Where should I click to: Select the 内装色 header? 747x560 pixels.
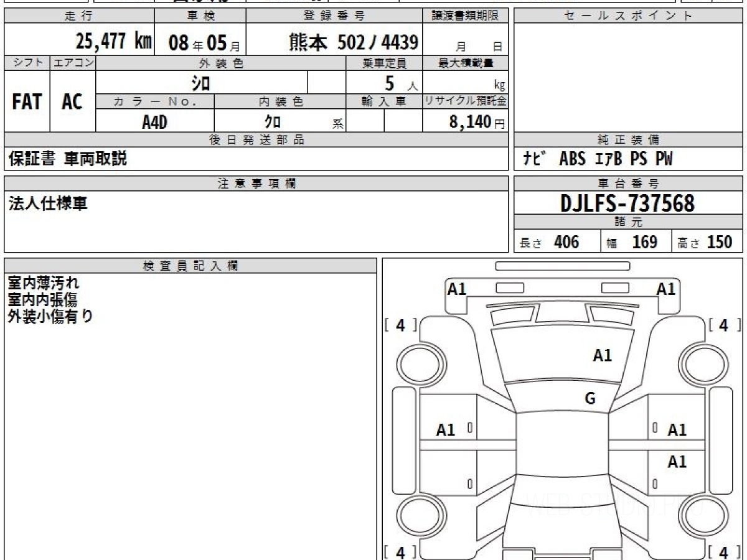[280, 102]
